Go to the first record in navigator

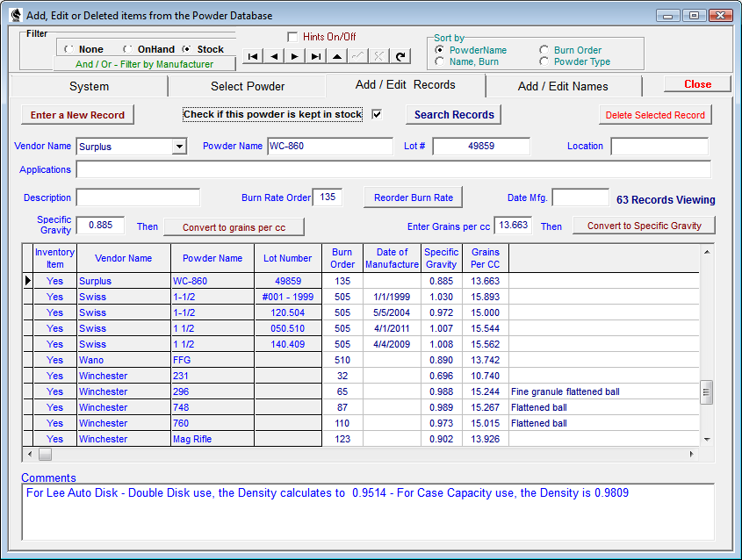(x=253, y=56)
